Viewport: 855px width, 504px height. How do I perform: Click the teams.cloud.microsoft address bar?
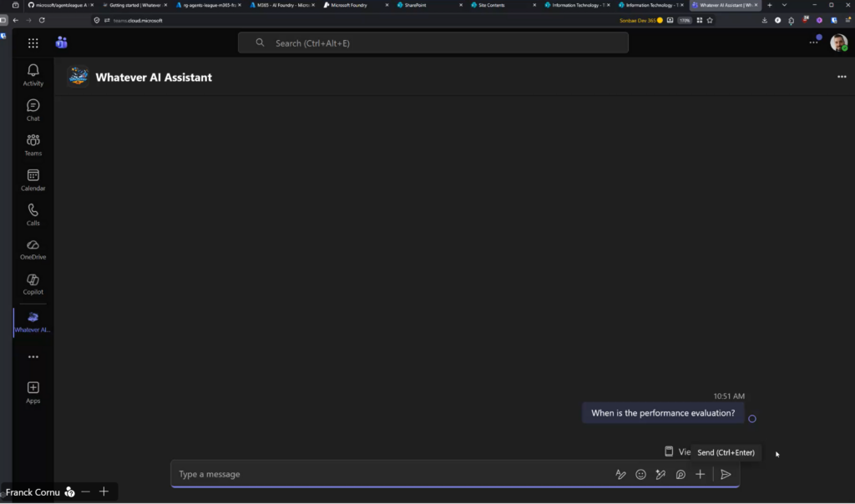(x=138, y=20)
